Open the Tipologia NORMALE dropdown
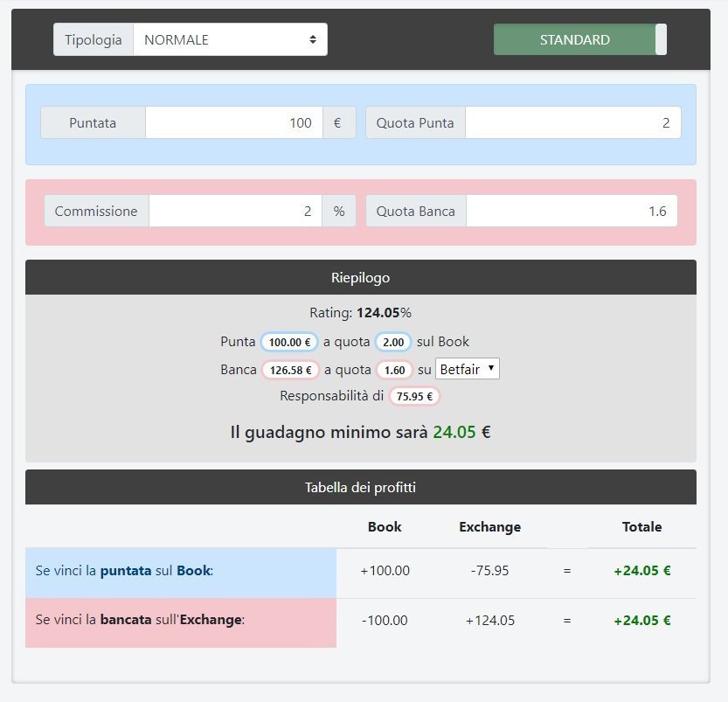 230,39
